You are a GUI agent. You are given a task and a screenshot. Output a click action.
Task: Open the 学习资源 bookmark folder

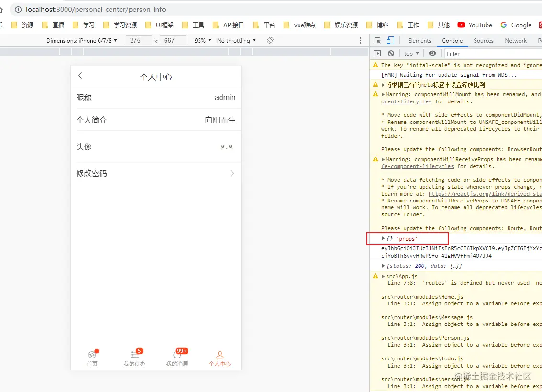[120, 25]
